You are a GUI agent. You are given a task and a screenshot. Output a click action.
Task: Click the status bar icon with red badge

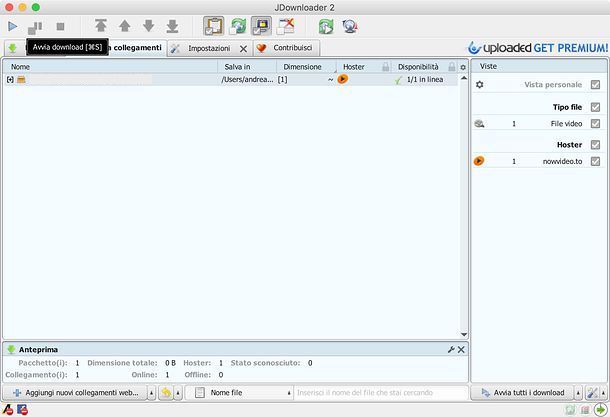(22, 410)
